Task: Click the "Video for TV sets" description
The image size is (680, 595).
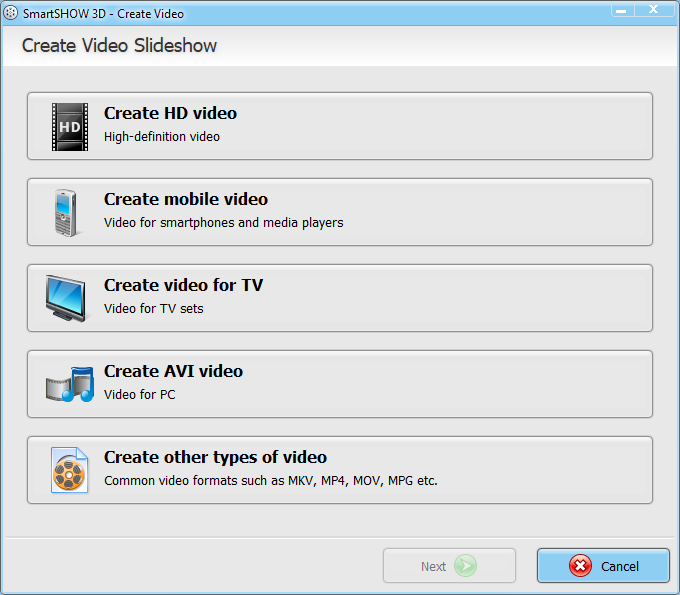Action: (x=154, y=308)
